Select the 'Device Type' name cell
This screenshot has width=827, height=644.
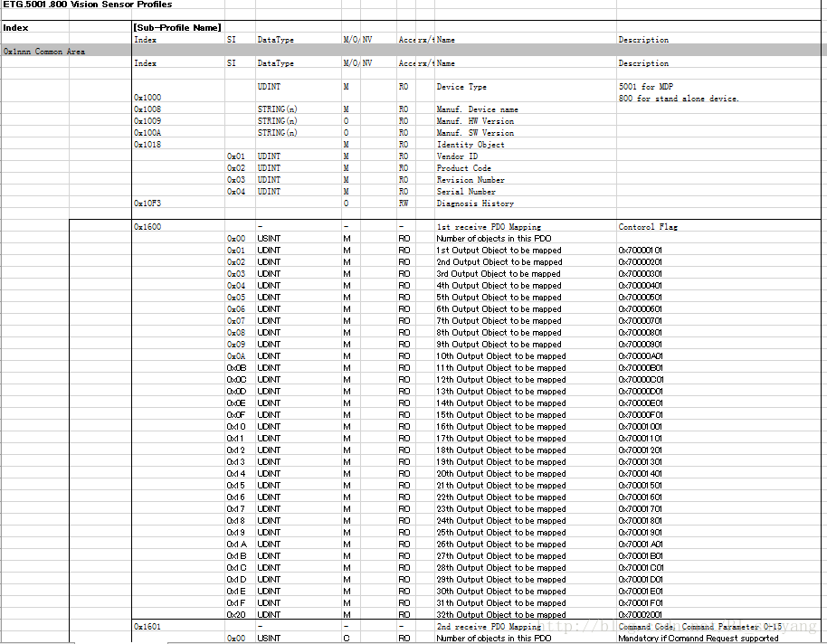[461, 87]
